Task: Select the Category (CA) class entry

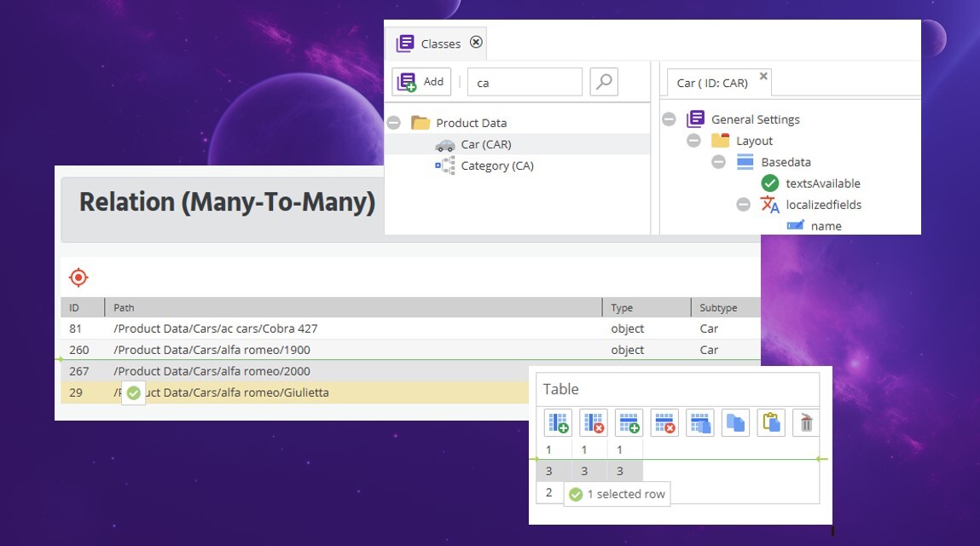Action: click(x=499, y=165)
